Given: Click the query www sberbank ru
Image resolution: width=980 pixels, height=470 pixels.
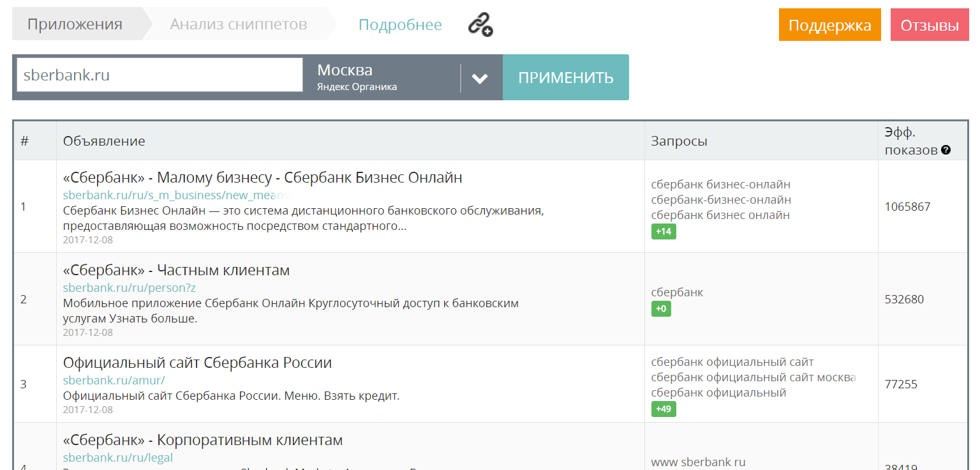Looking at the screenshot, I should click(x=699, y=462).
